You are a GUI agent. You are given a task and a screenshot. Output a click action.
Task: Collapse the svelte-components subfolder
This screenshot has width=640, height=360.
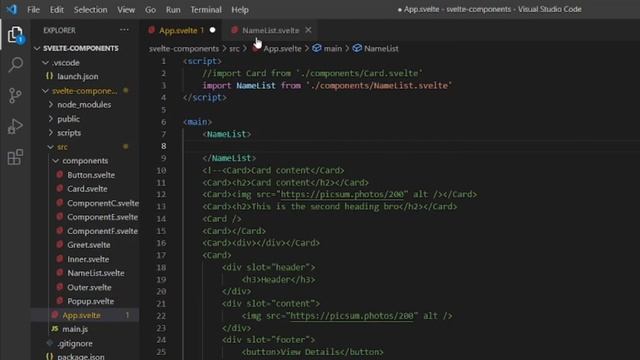(84, 91)
